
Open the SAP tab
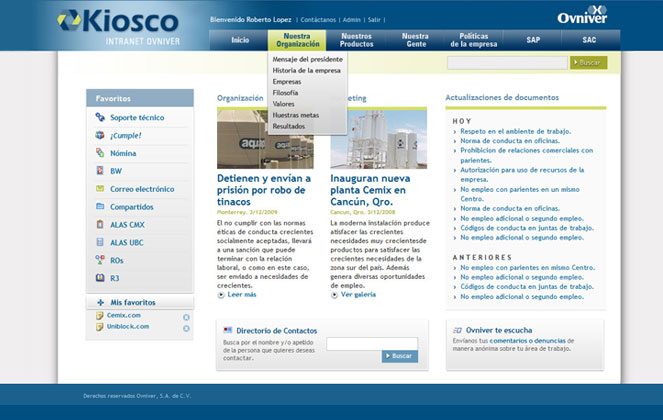tap(533, 40)
